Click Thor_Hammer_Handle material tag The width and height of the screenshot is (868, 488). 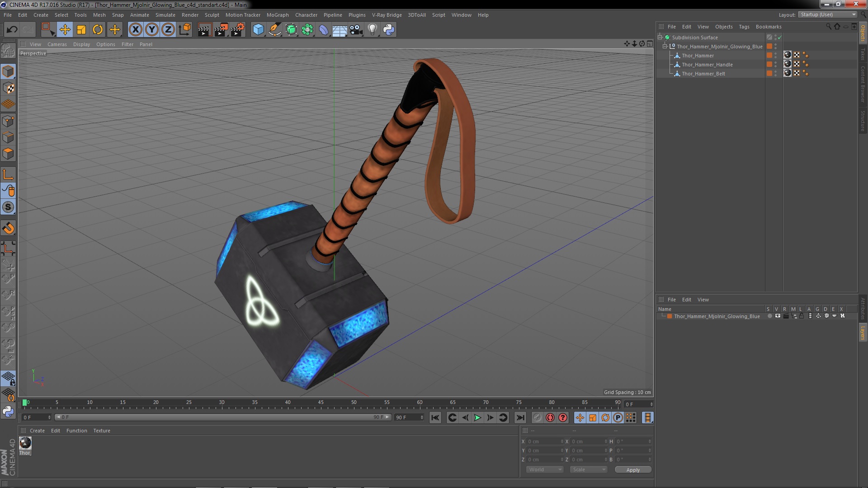click(x=788, y=64)
